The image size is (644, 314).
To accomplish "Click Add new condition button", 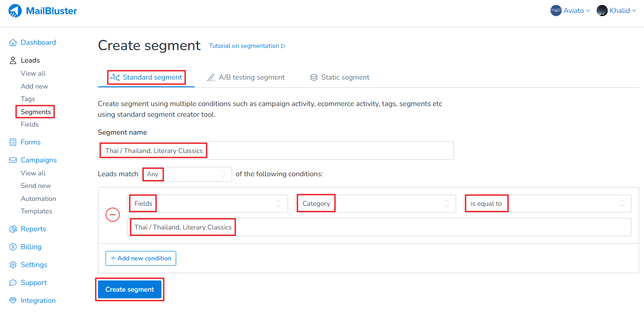I will 141,258.
